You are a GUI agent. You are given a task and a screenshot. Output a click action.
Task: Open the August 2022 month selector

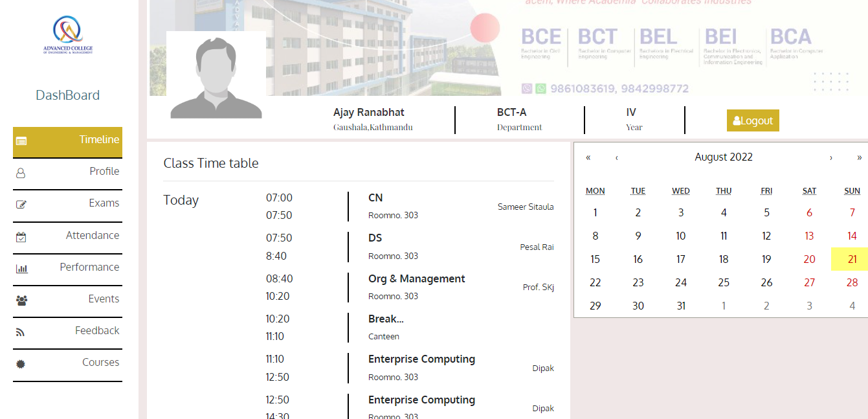[x=723, y=157]
